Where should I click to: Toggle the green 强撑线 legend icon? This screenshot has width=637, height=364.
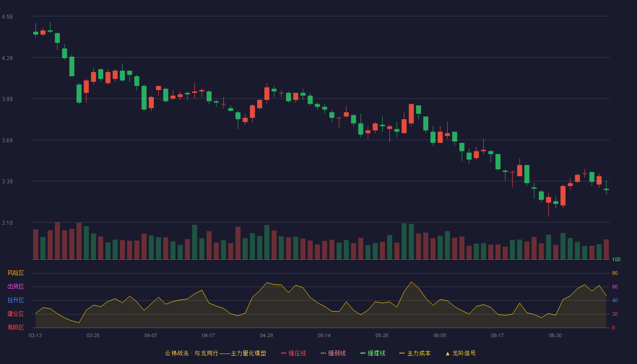click(363, 353)
